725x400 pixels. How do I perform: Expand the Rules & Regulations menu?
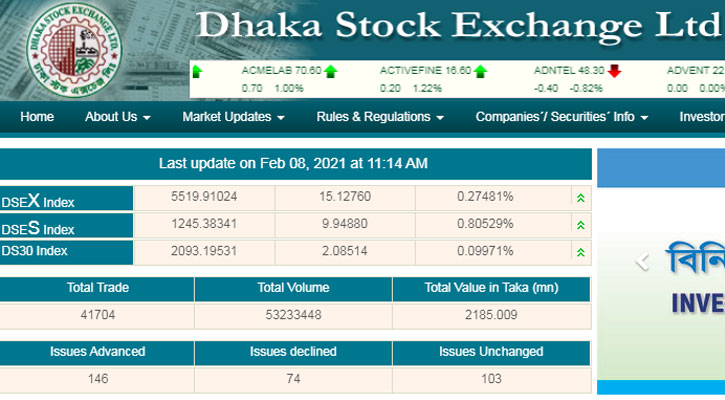tap(380, 117)
